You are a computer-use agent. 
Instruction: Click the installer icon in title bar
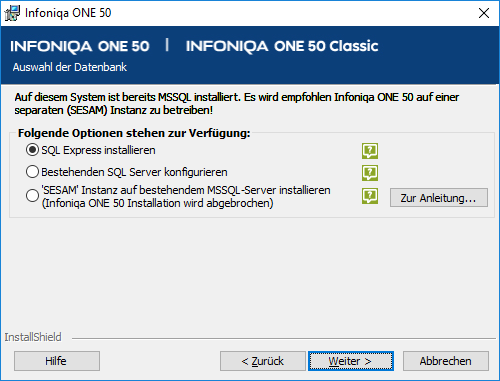click(x=12, y=13)
